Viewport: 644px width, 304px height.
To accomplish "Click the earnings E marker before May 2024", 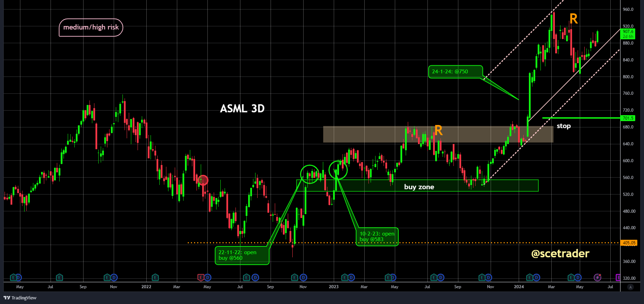I will click(571, 278).
